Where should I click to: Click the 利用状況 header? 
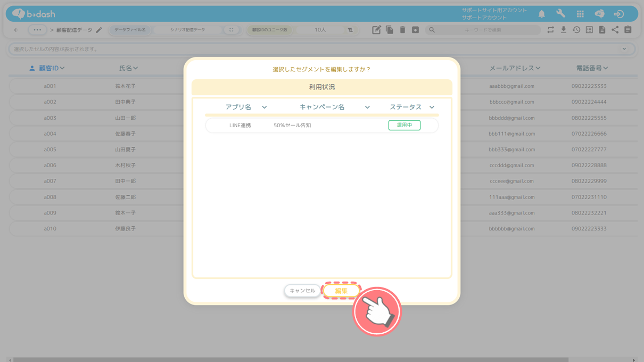tap(322, 87)
